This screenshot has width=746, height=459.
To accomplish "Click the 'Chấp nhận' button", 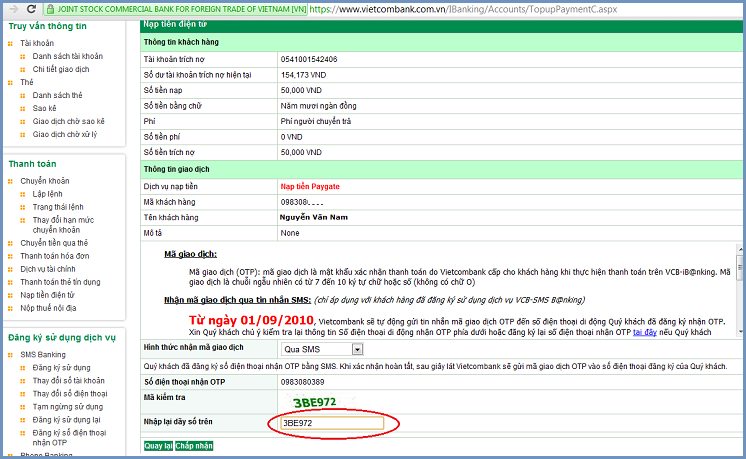I will [195, 445].
